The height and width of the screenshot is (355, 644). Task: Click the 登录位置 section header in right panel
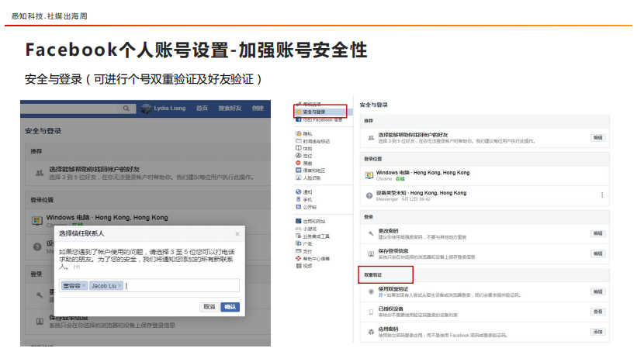point(373,159)
